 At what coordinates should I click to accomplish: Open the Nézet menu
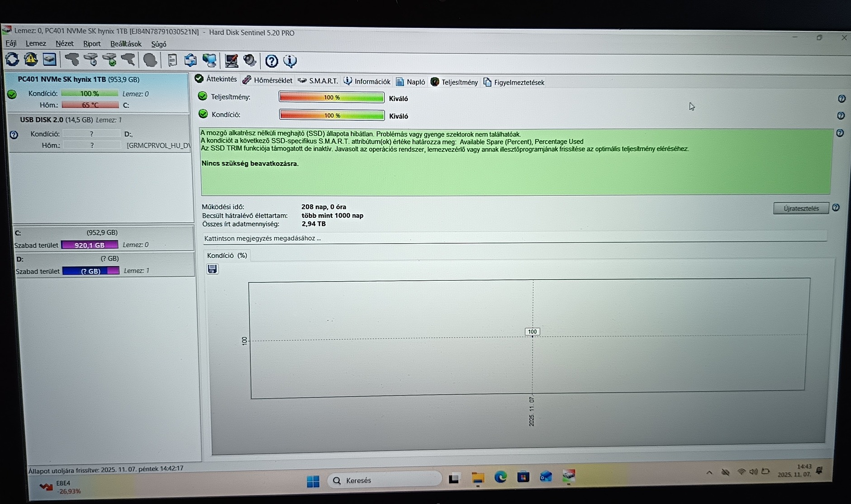pyautogui.click(x=64, y=43)
